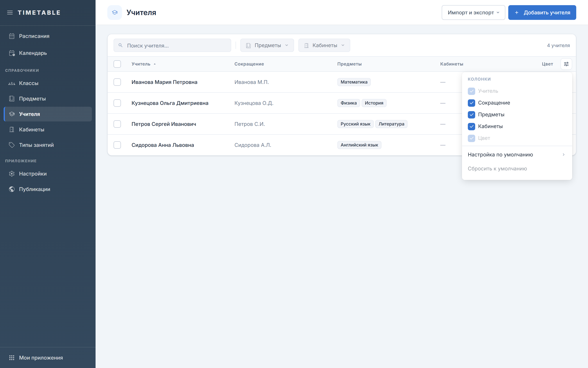Click the Настройки gear icon in the sidebar
The width and height of the screenshot is (588, 368).
pyautogui.click(x=12, y=174)
